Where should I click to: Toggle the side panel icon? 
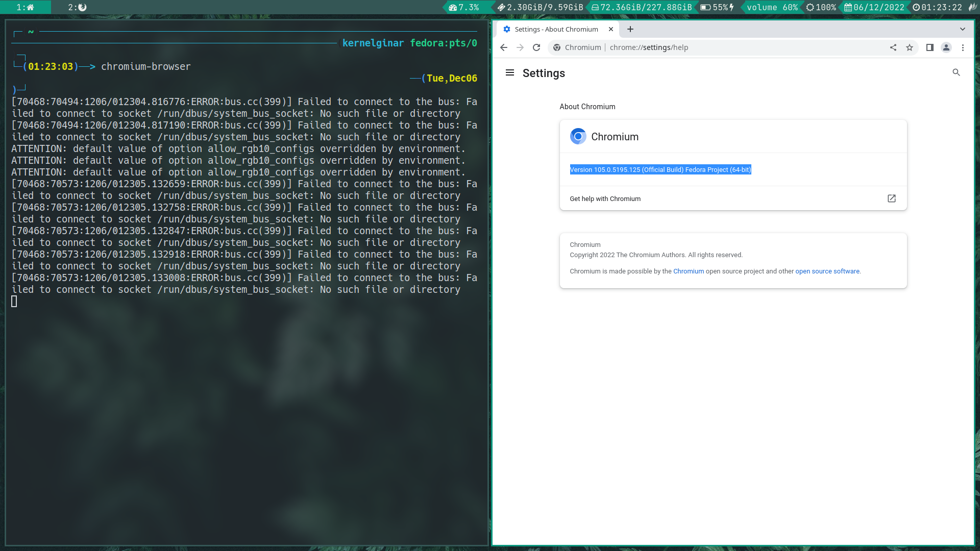click(930, 47)
